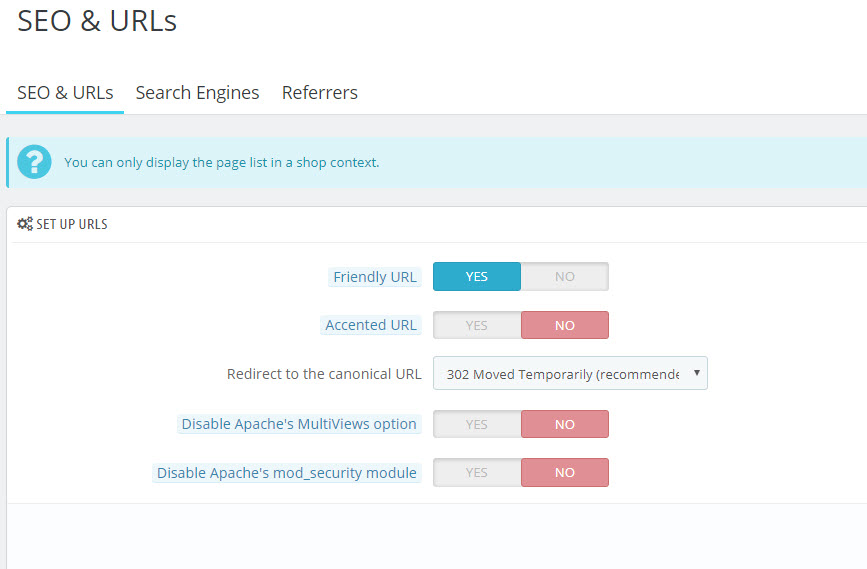Click the dropdown arrow of the 302 Moved Temporarily selector

(x=697, y=373)
